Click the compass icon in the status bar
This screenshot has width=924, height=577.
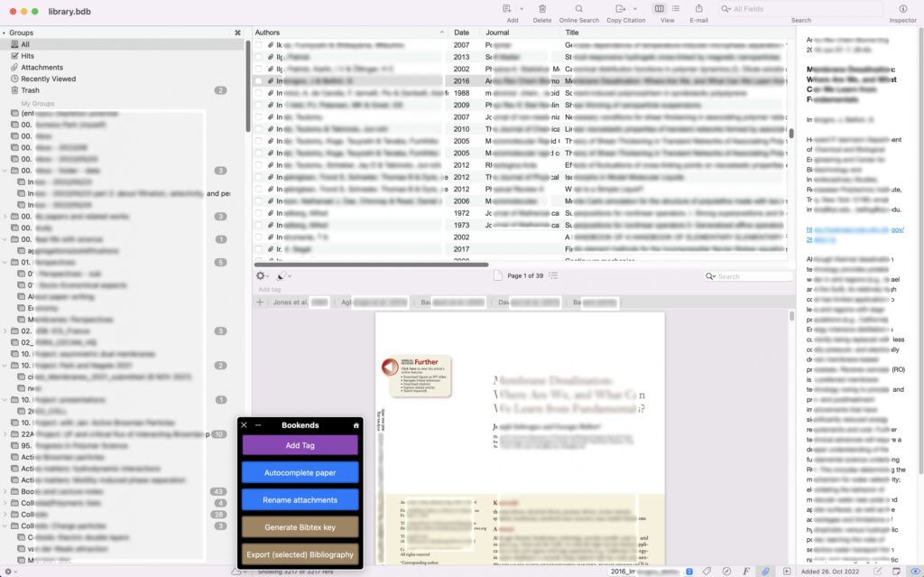(x=726, y=571)
